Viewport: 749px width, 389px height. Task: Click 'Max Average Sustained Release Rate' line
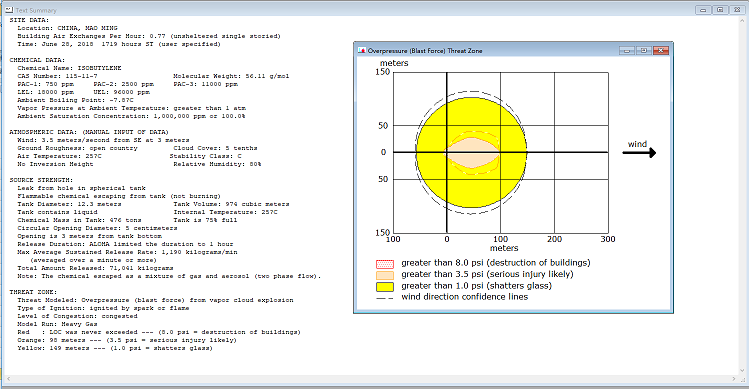click(x=128, y=252)
